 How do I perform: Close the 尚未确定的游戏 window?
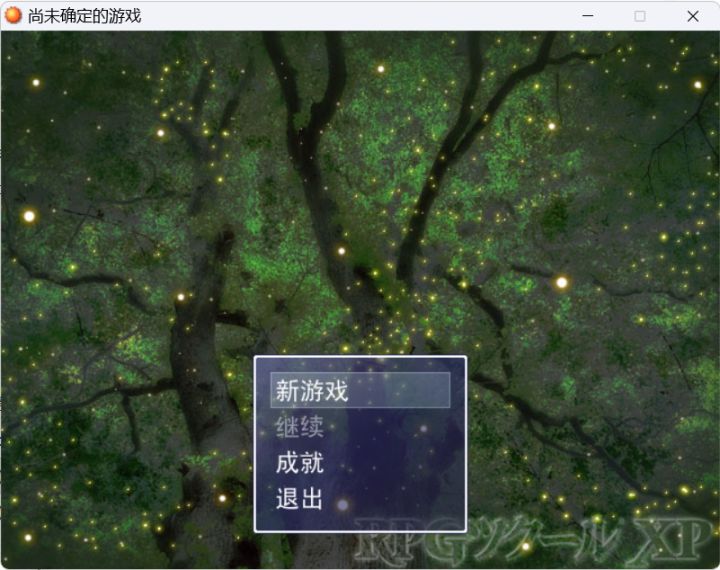[692, 16]
